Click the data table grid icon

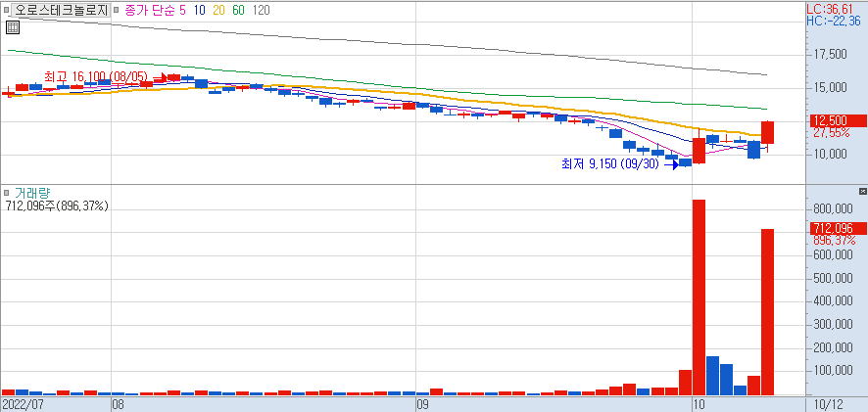(12, 27)
